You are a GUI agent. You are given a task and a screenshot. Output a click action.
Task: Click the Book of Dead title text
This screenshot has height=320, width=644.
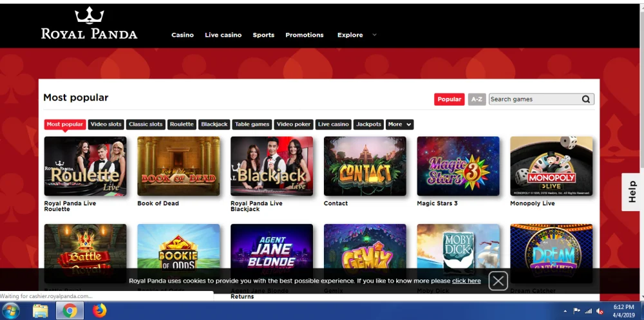158,203
